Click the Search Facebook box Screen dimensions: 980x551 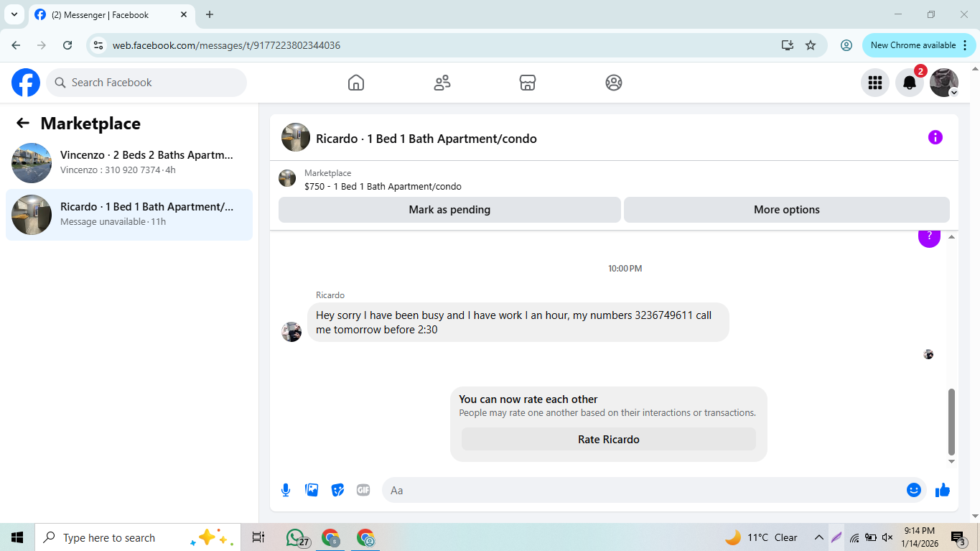(x=146, y=83)
